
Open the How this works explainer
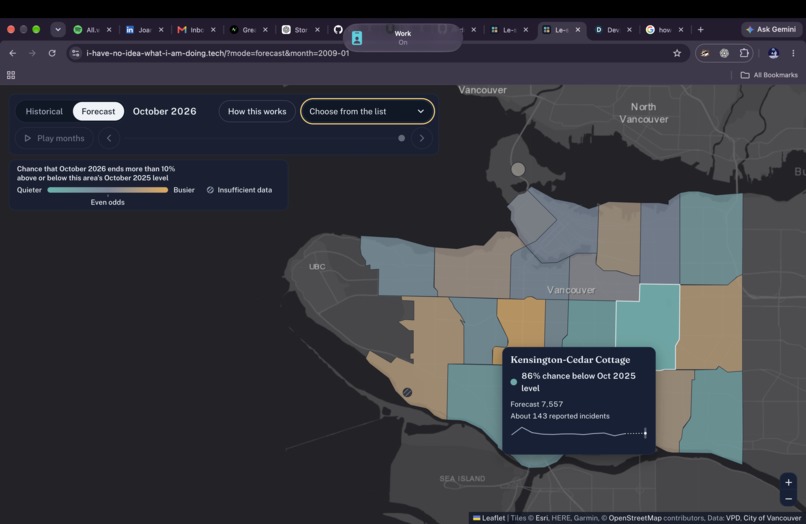click(x=257, y=111)
